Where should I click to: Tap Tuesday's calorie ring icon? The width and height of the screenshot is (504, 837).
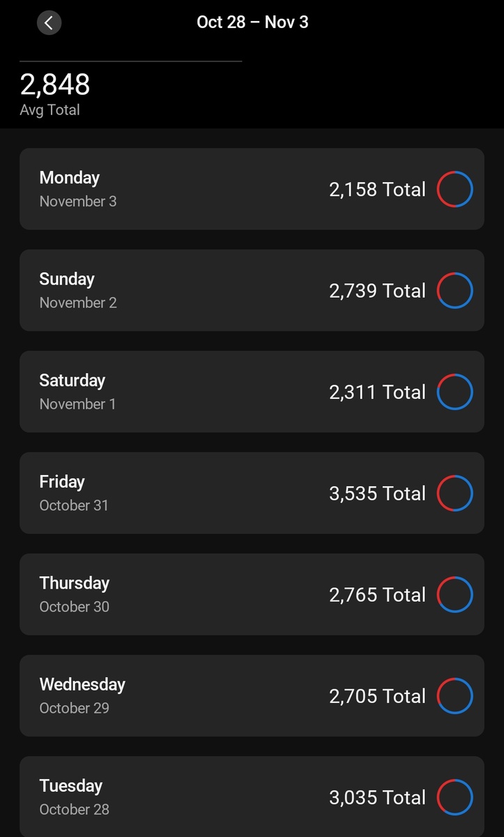coord(455,797)
